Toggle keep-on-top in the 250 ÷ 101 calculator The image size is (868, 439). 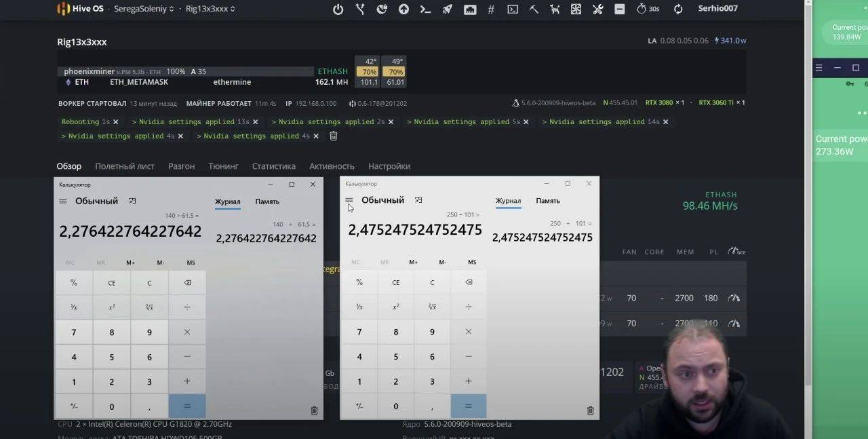tap(418, 200)
